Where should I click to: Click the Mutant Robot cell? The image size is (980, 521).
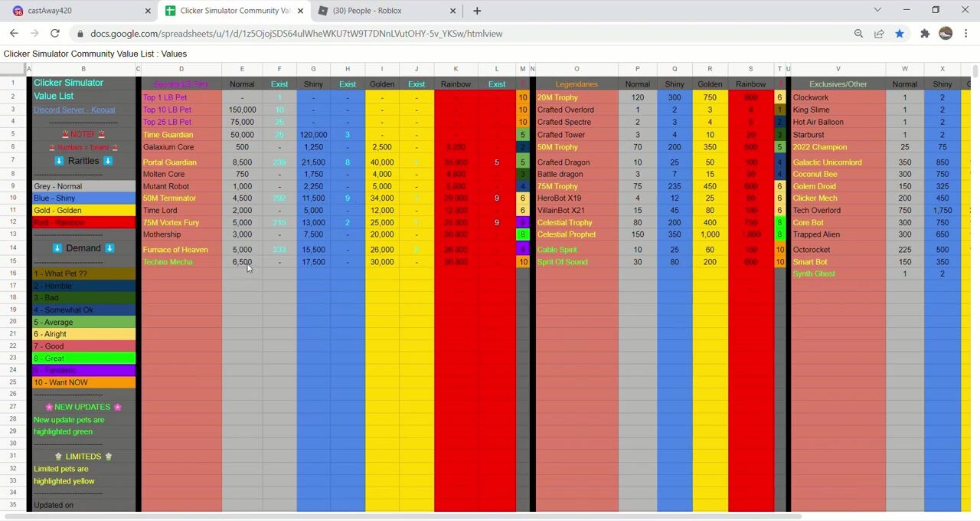point(181,186)
